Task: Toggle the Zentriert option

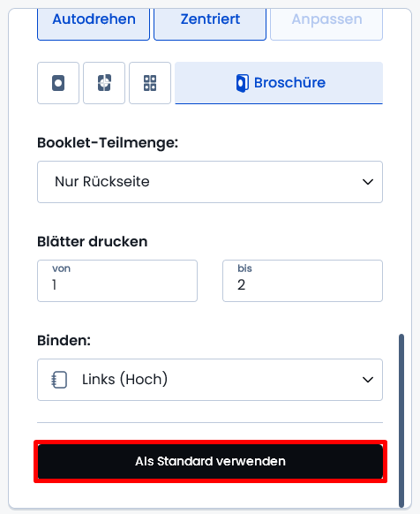Action: (x=210, y=24)
